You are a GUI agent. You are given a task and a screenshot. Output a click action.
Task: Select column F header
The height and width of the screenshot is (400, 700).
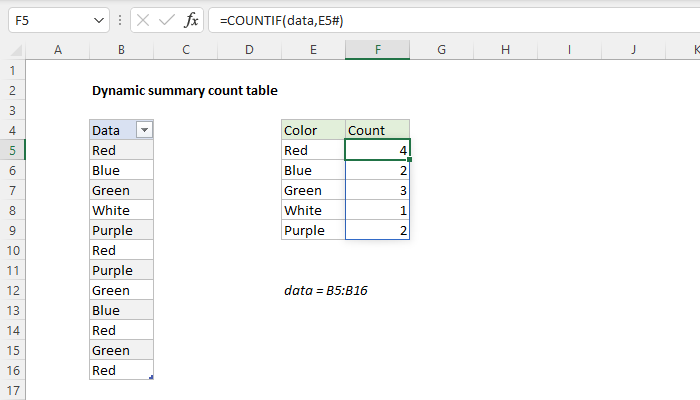coord(377,50)
